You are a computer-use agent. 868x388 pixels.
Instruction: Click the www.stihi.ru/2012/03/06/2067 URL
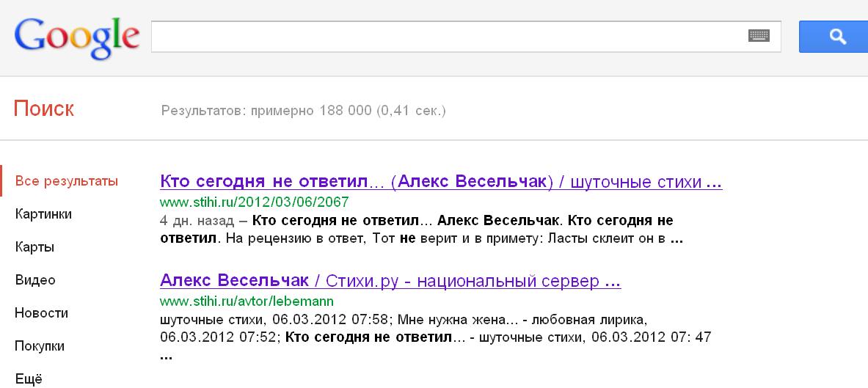254,201
